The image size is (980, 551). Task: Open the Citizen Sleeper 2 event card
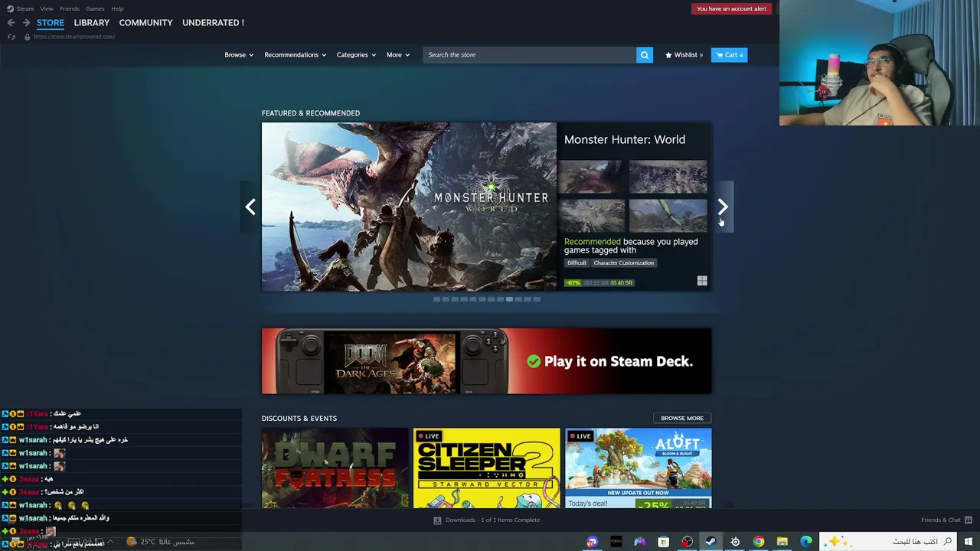(486, 468)
